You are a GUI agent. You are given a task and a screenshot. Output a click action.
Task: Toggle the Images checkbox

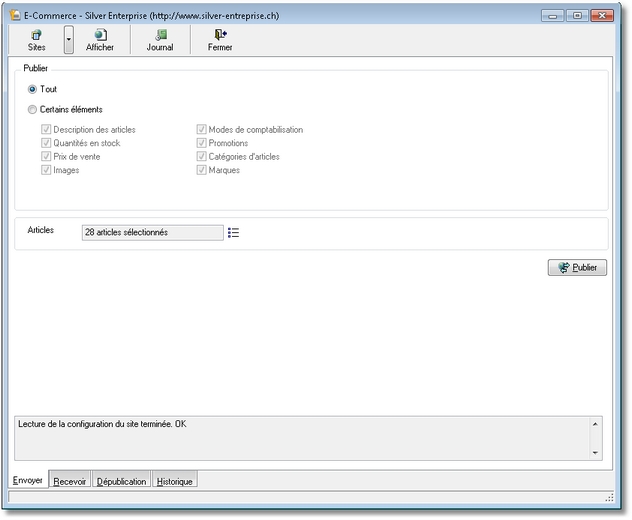coord(46,171)
